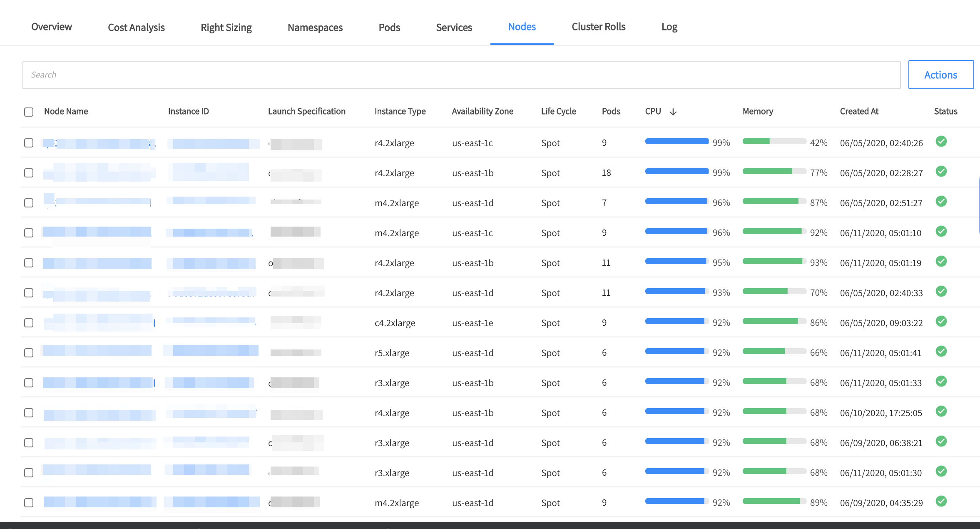Click the Node Name column header
Screen dimensions: 980x529
66,111
